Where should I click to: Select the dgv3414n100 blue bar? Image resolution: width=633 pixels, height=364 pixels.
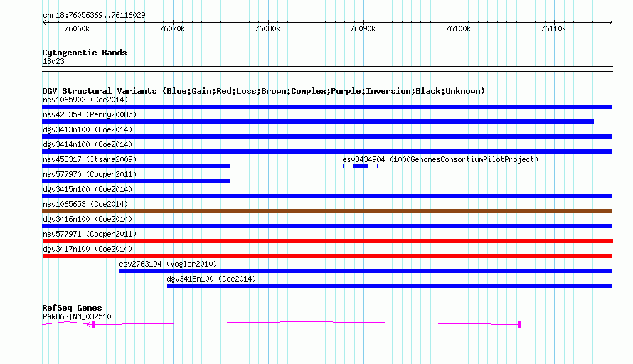[x=327, y=151]
